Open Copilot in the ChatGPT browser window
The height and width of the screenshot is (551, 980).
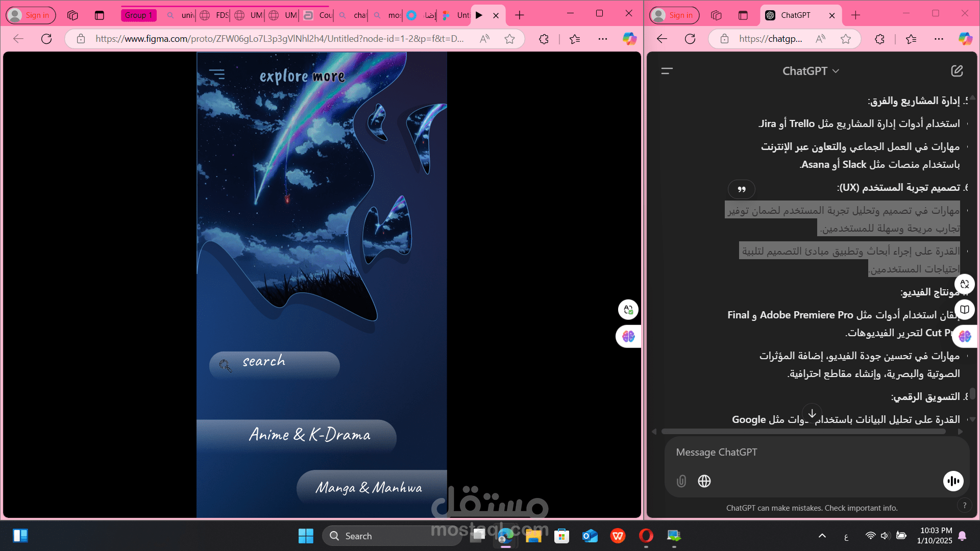[x=965, y=39]
